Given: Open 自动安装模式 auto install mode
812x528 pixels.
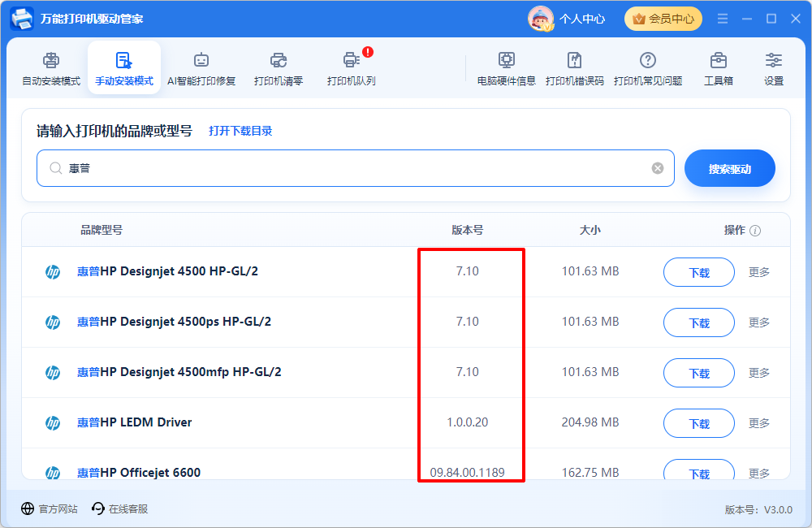Looking at the screenshot, I should pyautogui.click(x=51, y=68).
